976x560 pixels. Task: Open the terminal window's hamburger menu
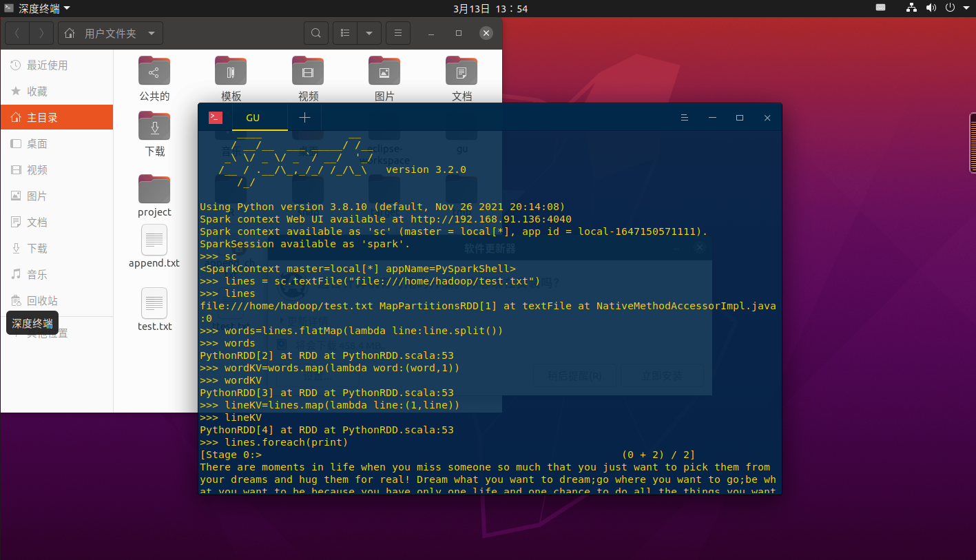685,118
